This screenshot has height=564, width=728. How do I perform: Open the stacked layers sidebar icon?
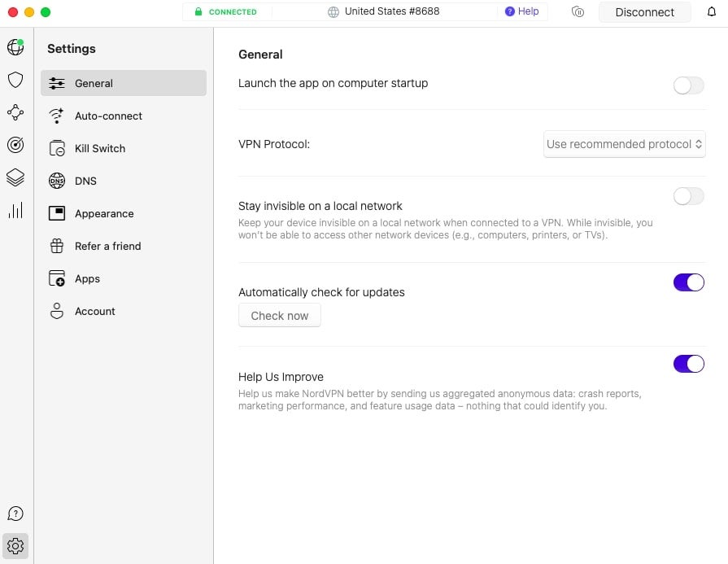tap(15, 177)
